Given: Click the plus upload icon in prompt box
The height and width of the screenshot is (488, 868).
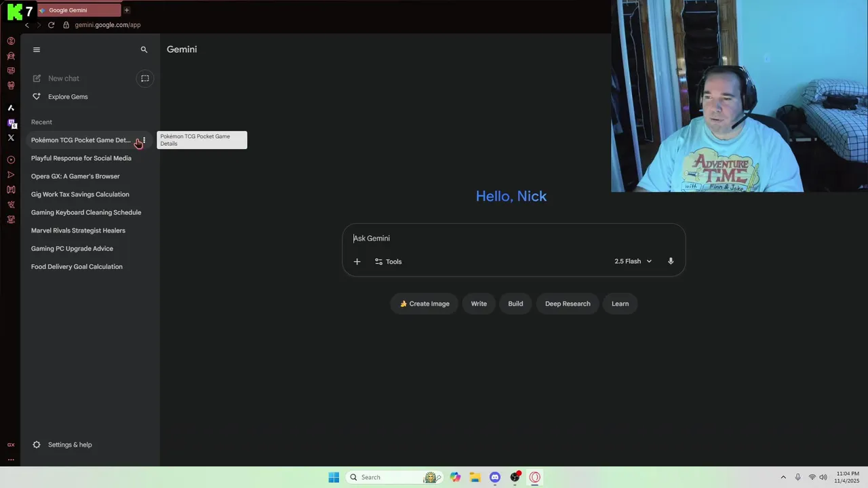Looking at the screenshot, I should pyautogui.click(x=357, y=262).
